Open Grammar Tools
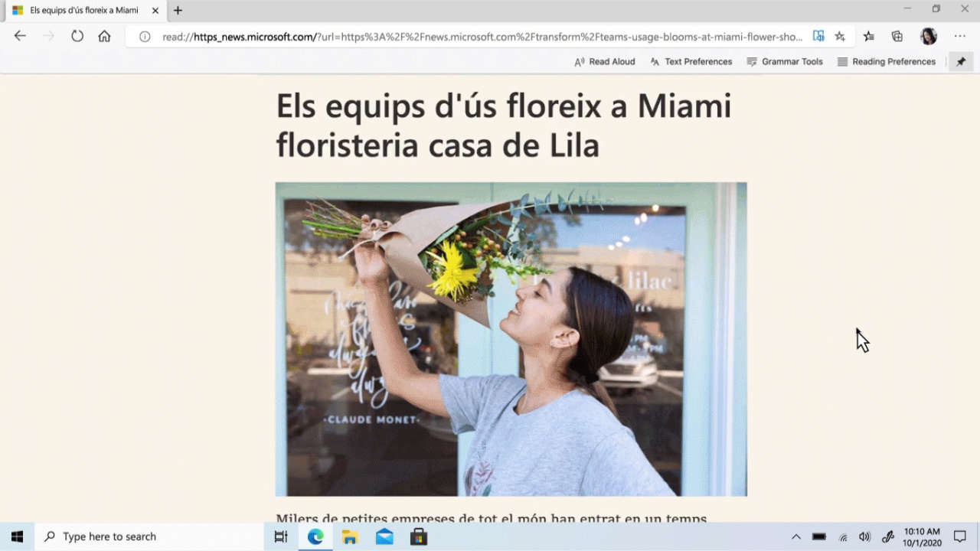The image size is (980, 551). 785,62
